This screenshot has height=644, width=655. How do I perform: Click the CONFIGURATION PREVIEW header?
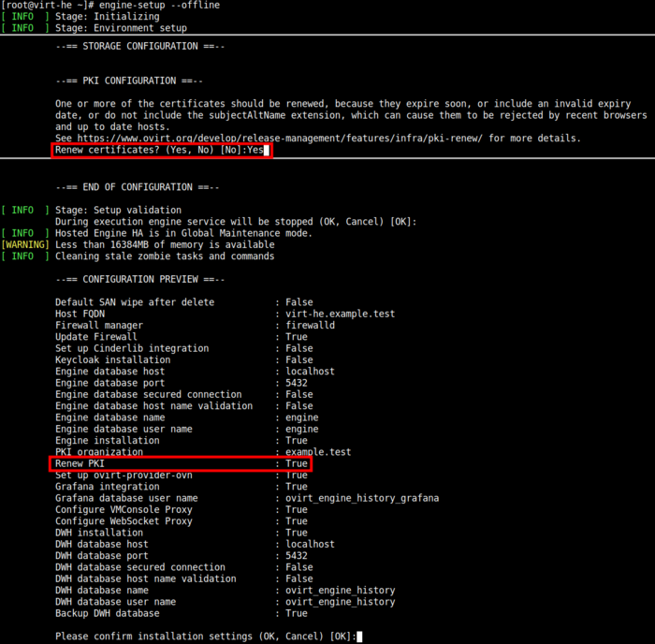[x=139, y=279]
